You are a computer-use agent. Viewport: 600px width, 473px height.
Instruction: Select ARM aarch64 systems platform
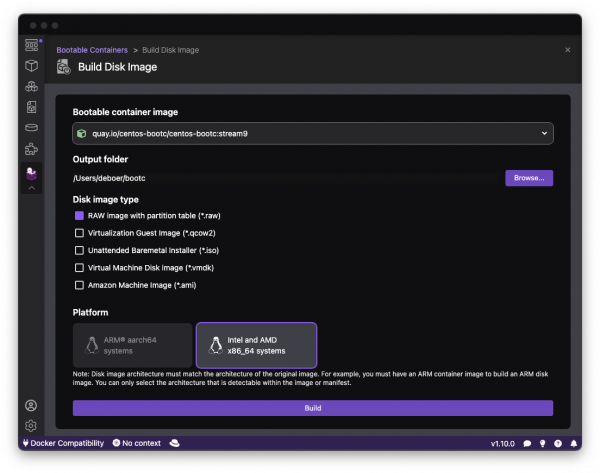coord(132,345)
